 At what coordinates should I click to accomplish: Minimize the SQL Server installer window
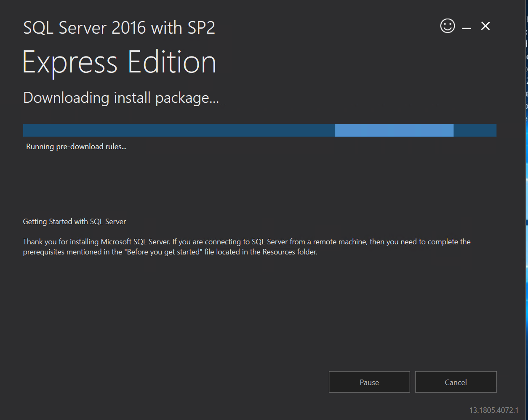coord(466,27)
